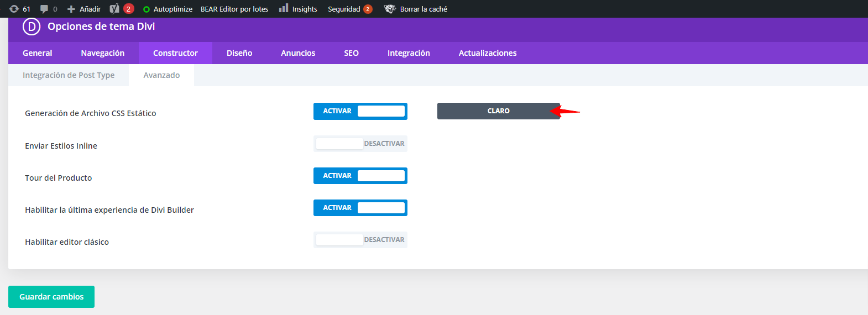Open BEAR Editor por lotes menu

[234, 9]
